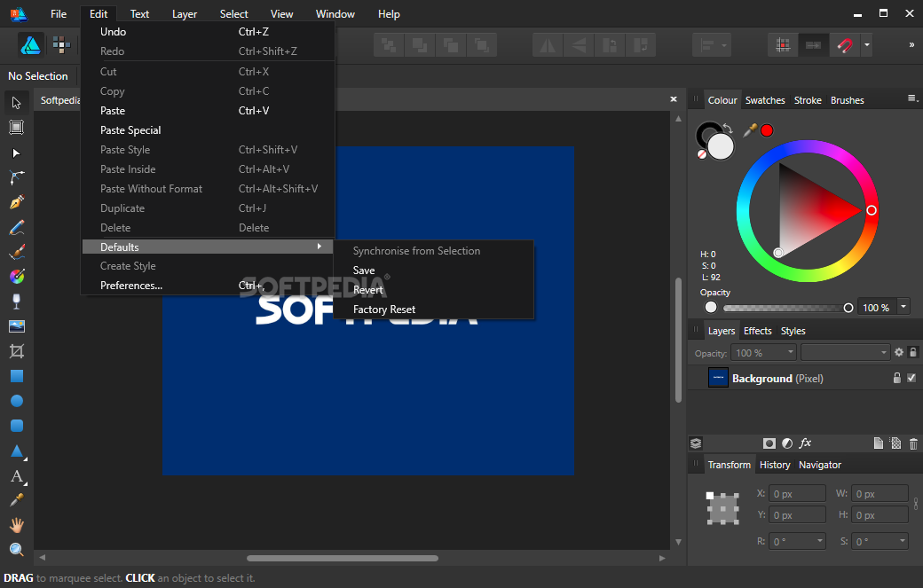Select the Triangle shape tool
The image size is (923, 588).
tap(17, 451)
